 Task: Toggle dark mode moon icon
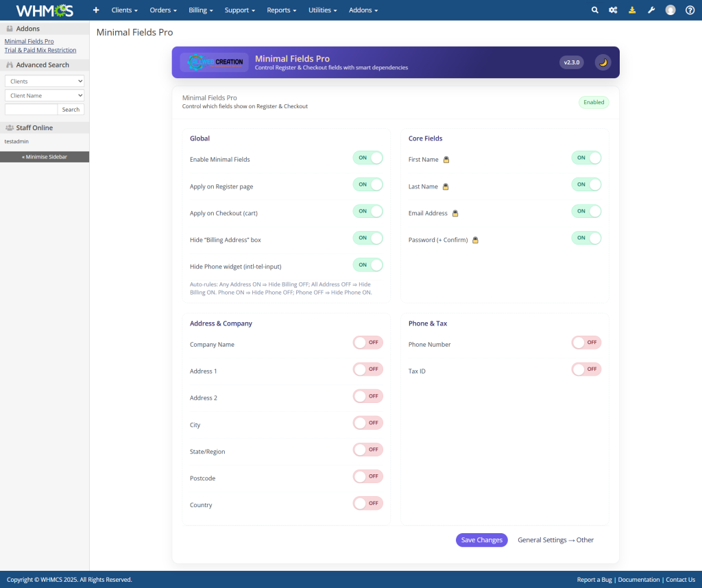click(x=603, y=62)
